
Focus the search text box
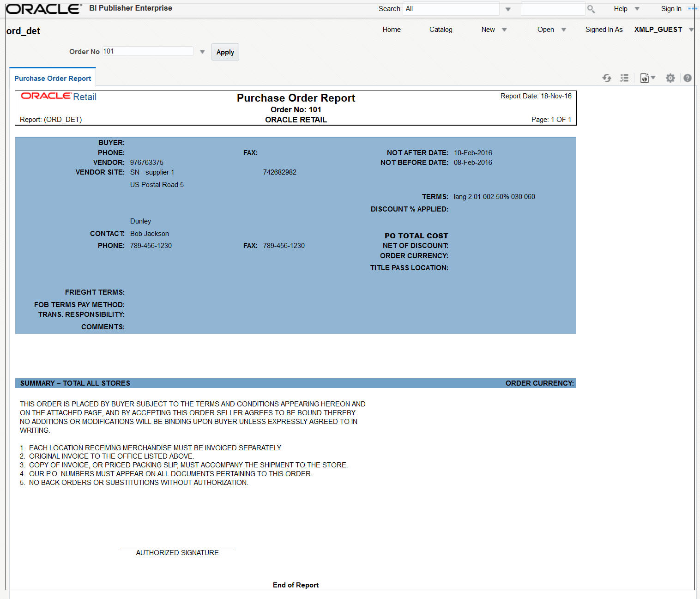point(553,9)
